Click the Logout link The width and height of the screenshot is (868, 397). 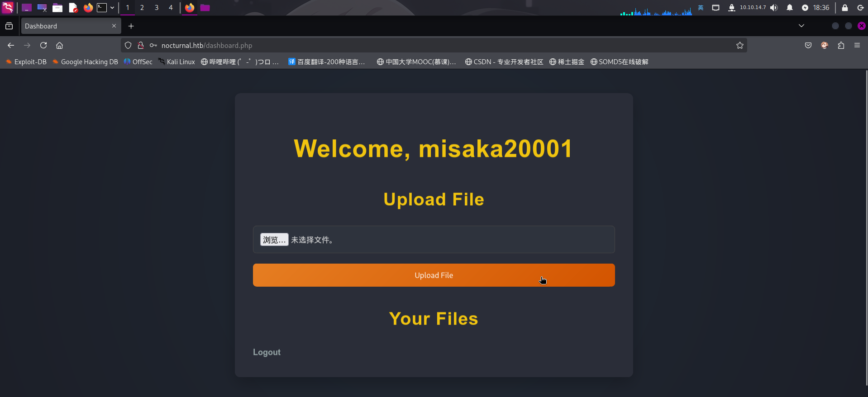pos(267,352)
